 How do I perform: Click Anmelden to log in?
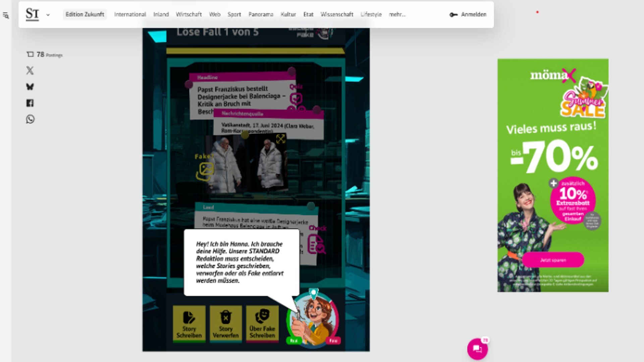click(468, 14)
